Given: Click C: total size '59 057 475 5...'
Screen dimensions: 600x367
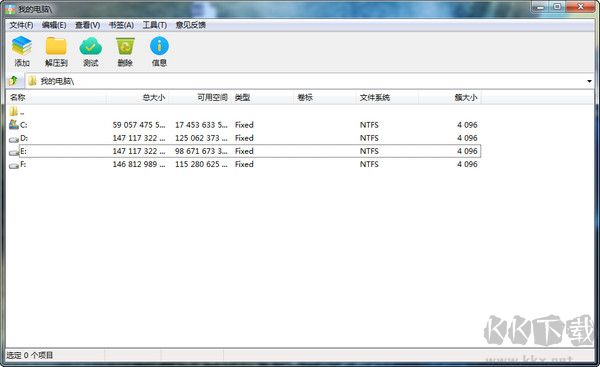Looking at the screenshot, I should tap(139, 125).
